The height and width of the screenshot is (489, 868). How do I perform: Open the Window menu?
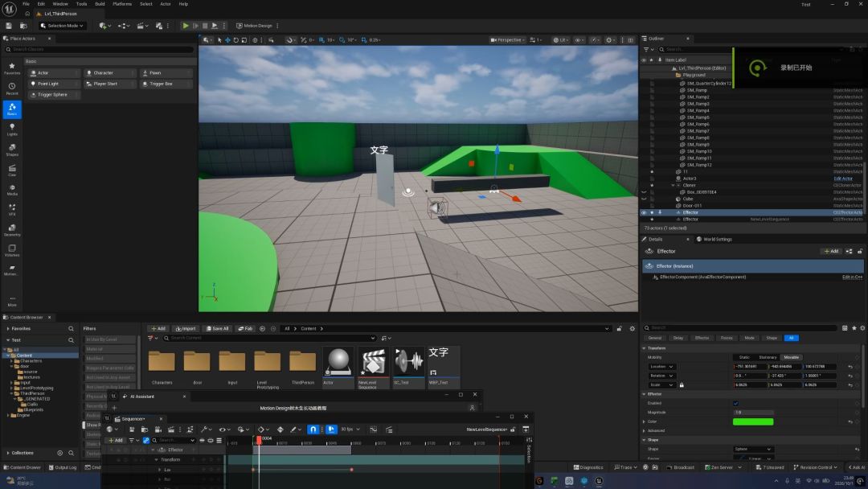(x=60, y=4)
